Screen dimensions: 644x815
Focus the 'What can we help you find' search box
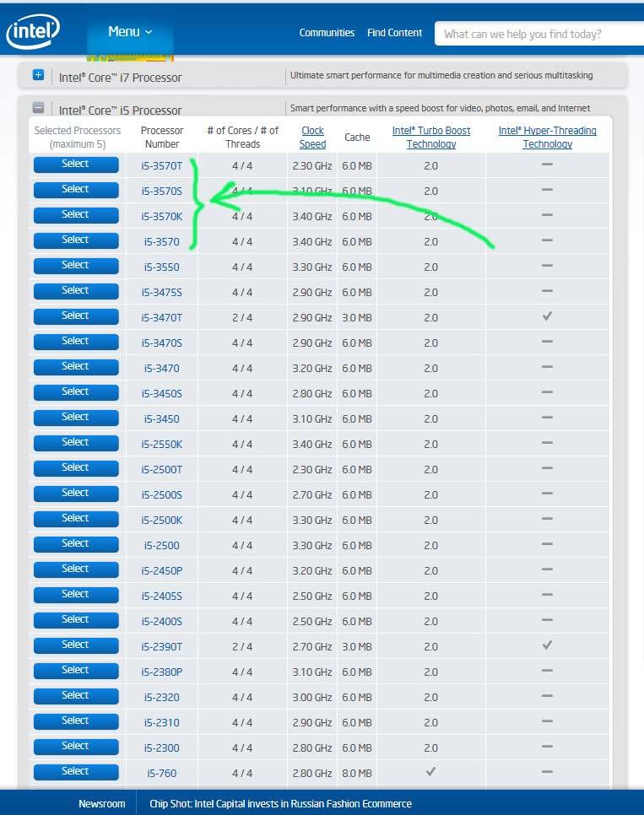click(539, 34)
